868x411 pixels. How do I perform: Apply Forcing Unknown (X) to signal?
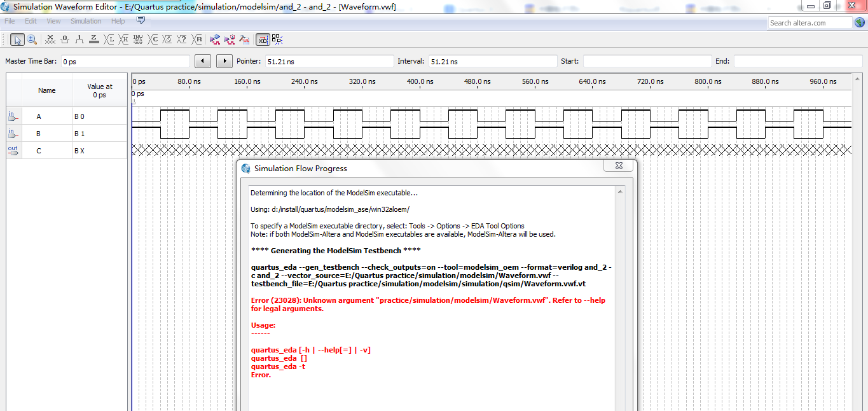click(x=50, y=39)
